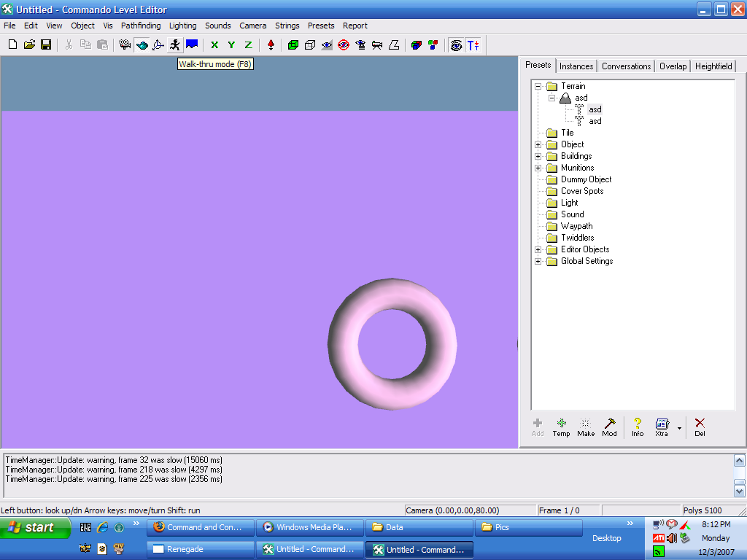This screenshot has width=747, height=560.
Task: Click the Save floppy disk icon
Action: coord(46,45)
